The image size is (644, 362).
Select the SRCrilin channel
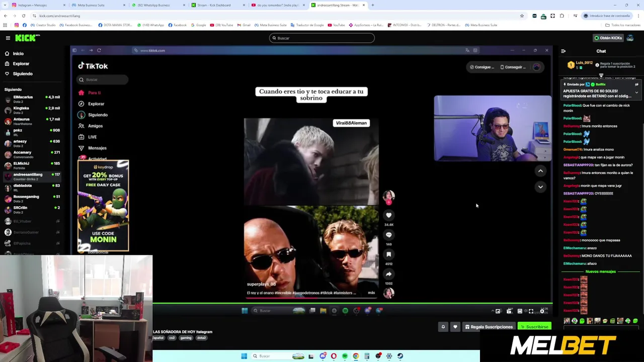[x=31, y=210]
